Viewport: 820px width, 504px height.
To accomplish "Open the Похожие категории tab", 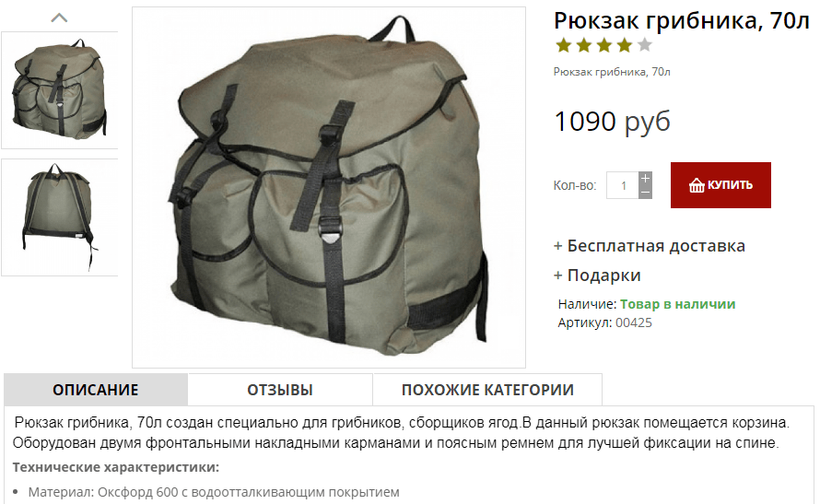I will pyautogui.click(x=487, y=390).
